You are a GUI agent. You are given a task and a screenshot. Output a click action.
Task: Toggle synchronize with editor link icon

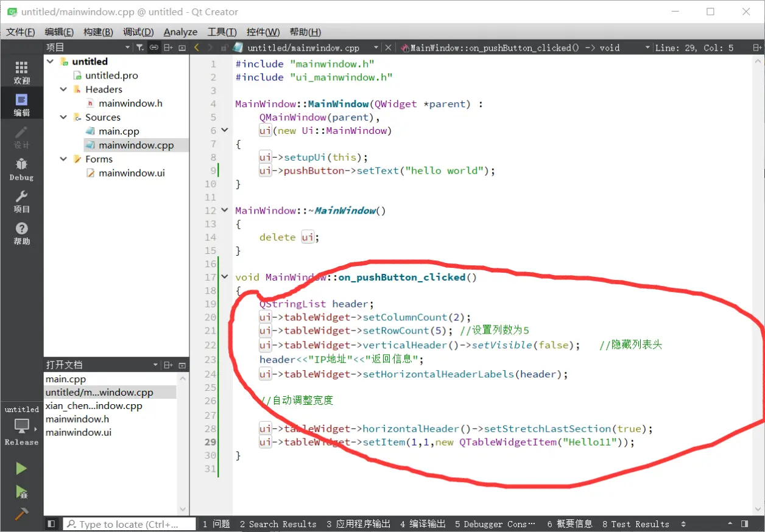point(153,47)
